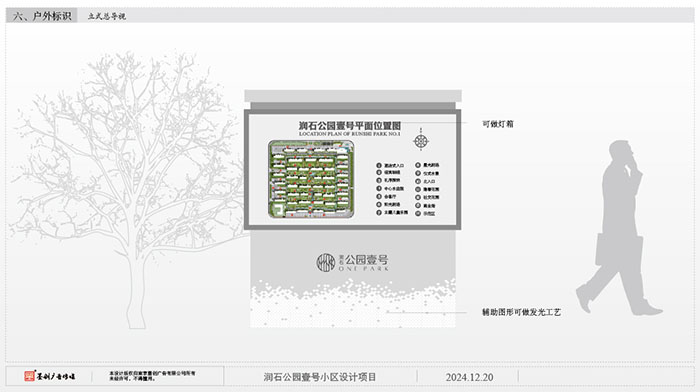Click the date '2024.12.20'
This screenshot has width=700, height=392.
pos(469,377)
